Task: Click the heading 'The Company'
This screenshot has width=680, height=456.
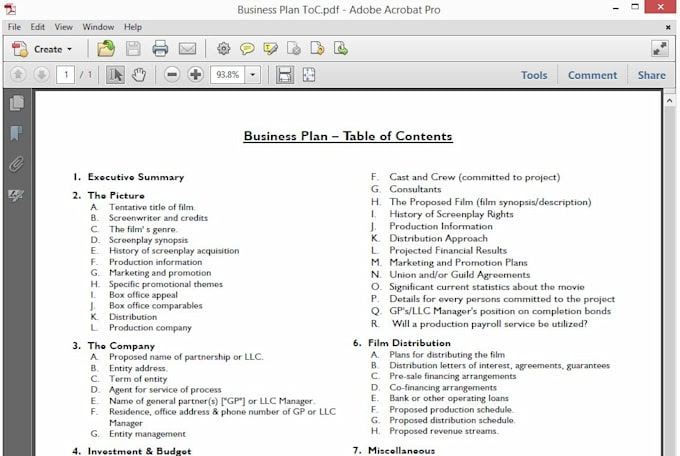Action: pyautogui.click(x=121, y=346)
